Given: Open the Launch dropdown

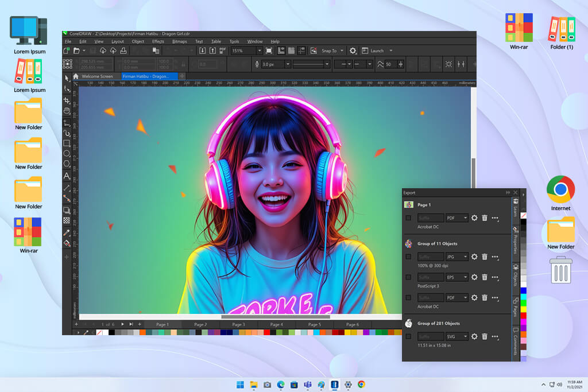Looking at the screenshot, I should (x=390, y=51).
